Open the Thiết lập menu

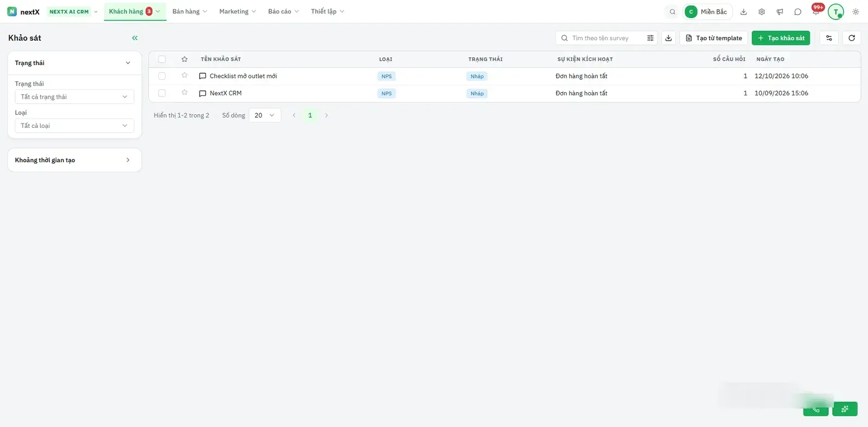pyautogui.click(x=327, y=11)
